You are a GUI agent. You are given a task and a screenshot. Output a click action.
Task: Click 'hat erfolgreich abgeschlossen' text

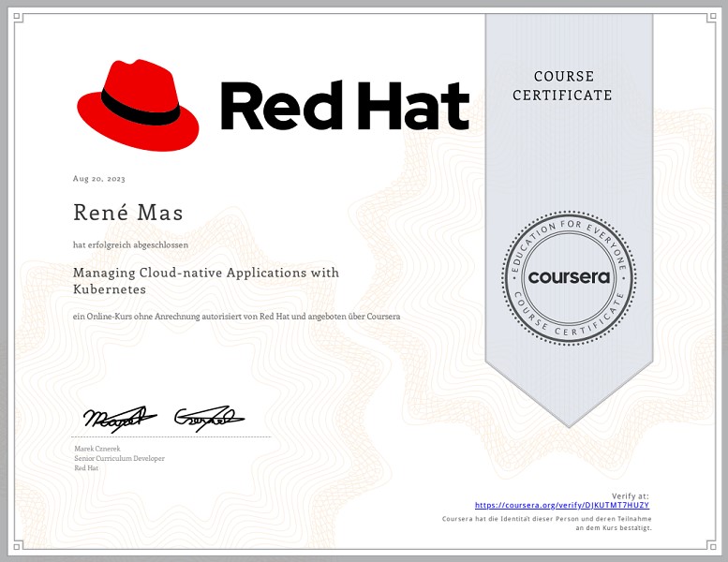(130, 245)
